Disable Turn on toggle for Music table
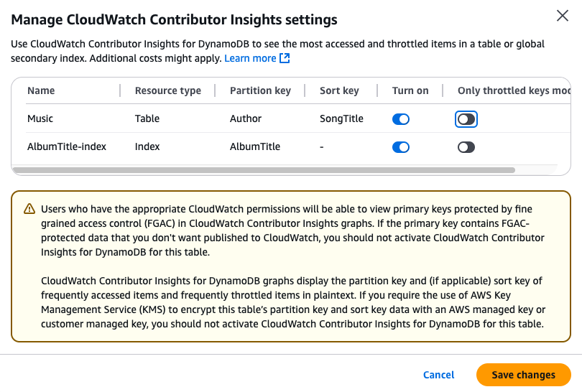Screen dimensions: 582x392 pos(401,118)
